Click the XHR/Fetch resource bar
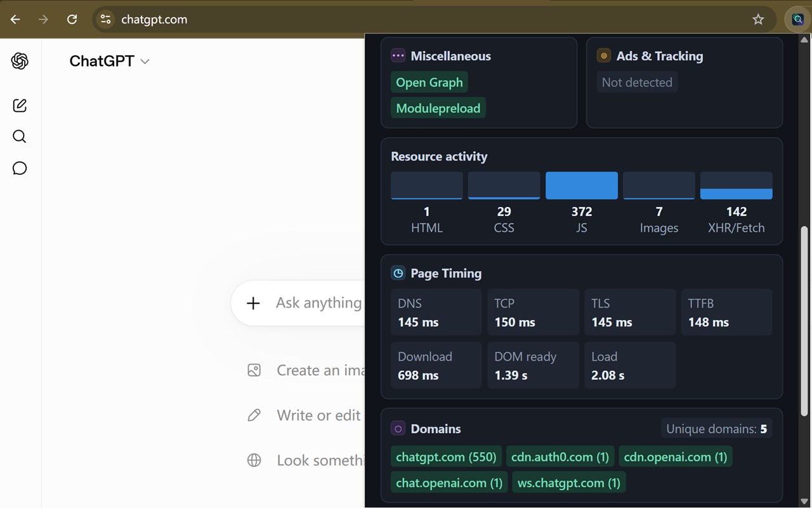The height and width of the screenshot is (508, 812). (x=737, y=185)
